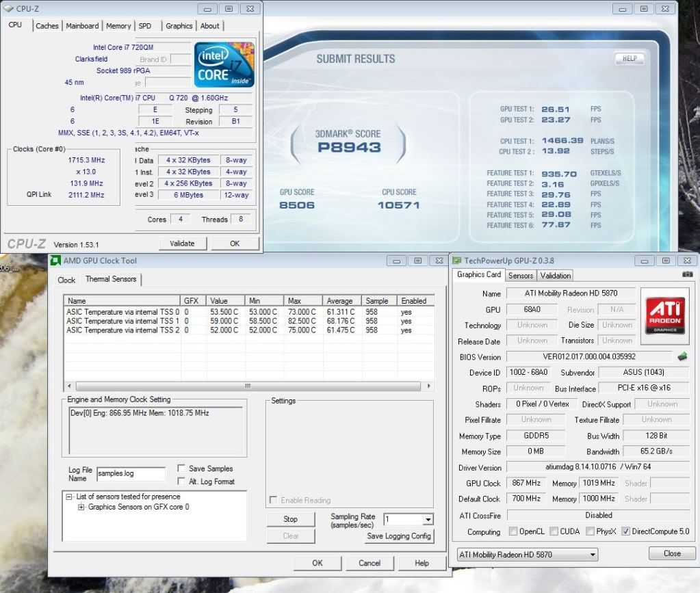Viewport: 700px width, 593px height.
Task: Click HELP in the 3DMark results window
Action: pyautogui.click(x=630, y=58)
